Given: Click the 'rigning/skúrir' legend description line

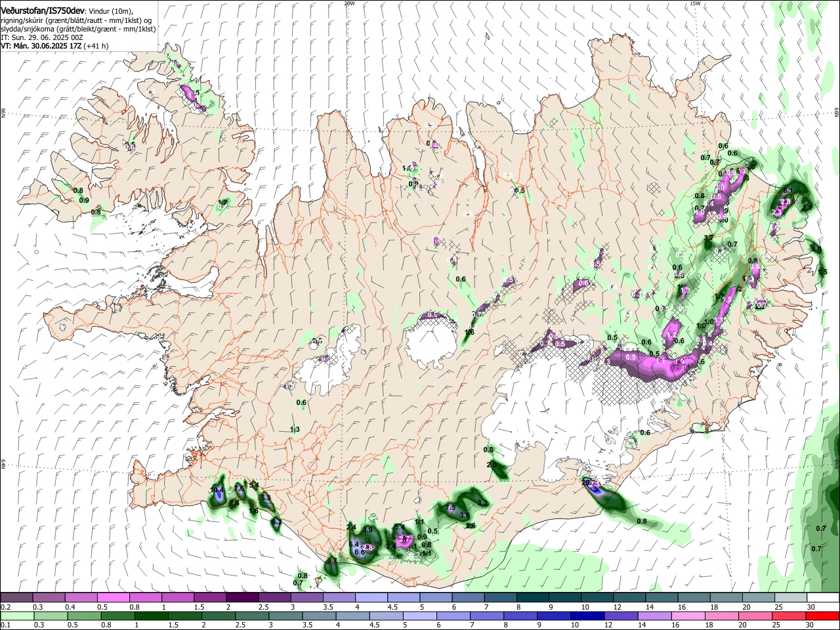Looking at the screenshot, I should tap(77, 20).
